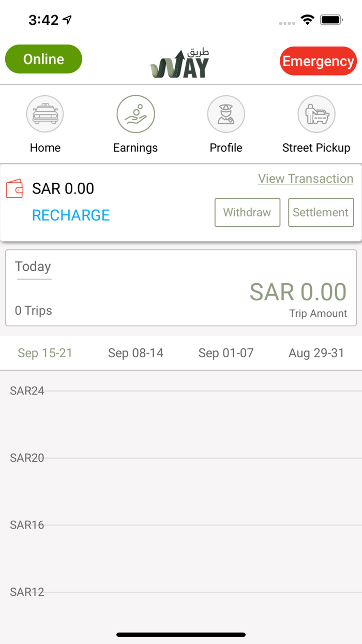
Task: Tap the RECHARGE link
Action: point(71,215)
